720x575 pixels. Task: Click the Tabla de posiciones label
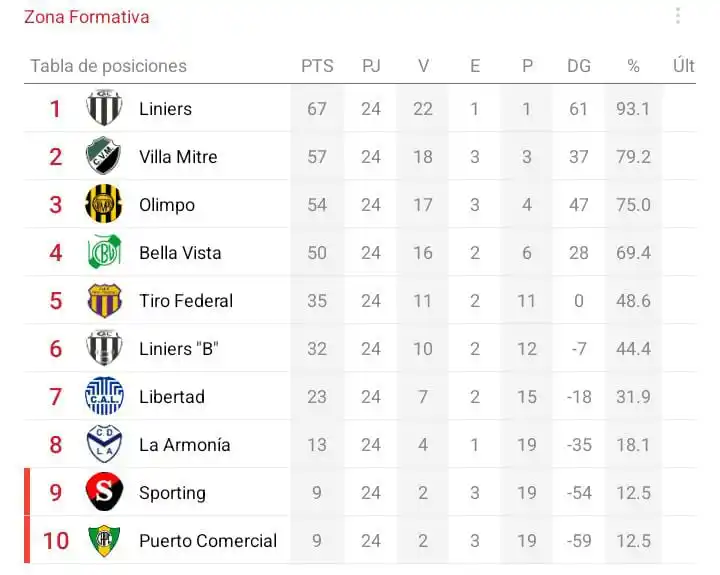tap(108, 66)
